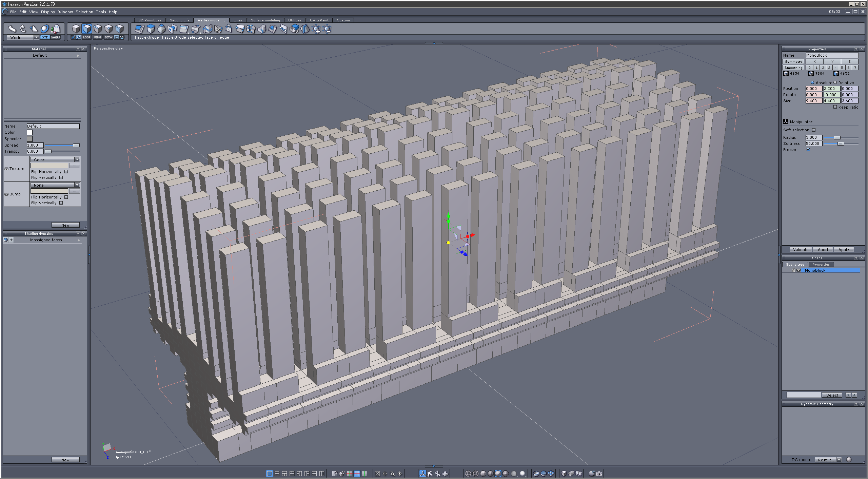Select MonoBlock in the scene tree
The height and width of the screenshot is (479, 868).
(x=815, y=270)
